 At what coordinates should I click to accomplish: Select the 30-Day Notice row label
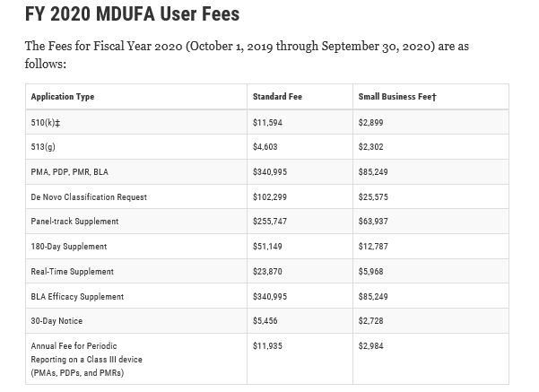tap(57, 321)
